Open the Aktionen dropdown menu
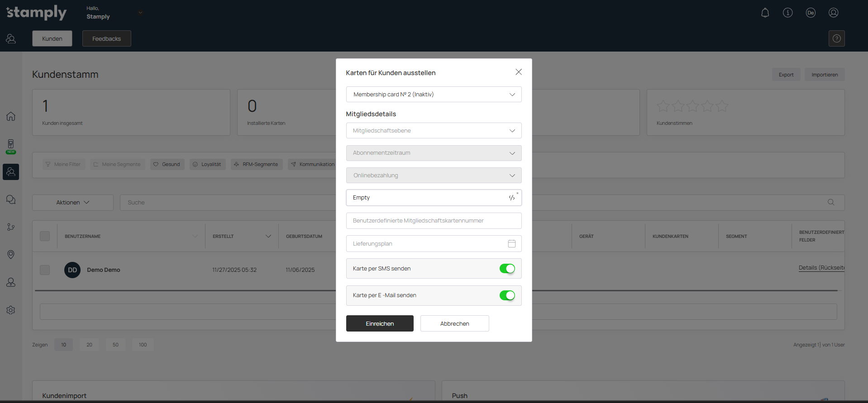Viewport: 868px width, 403px height. click(x=72, y=203)
